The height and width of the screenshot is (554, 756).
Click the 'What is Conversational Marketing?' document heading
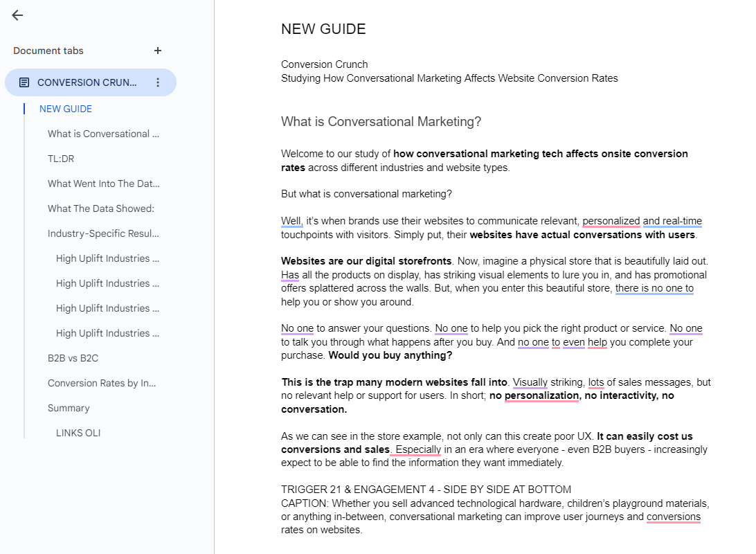381,122
